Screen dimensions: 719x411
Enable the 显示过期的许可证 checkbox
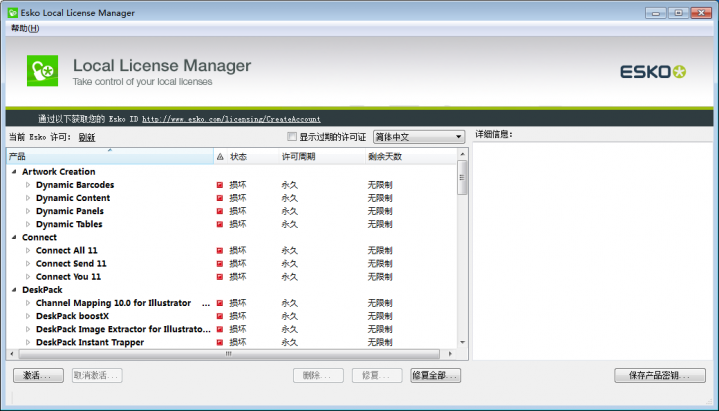click(292, 137)
